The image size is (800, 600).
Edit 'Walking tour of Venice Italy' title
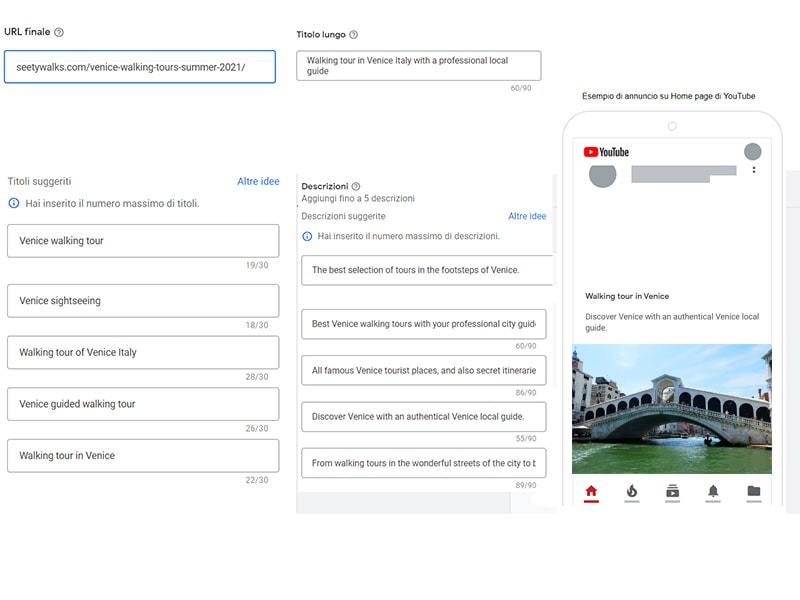click(x=143, y=353)
